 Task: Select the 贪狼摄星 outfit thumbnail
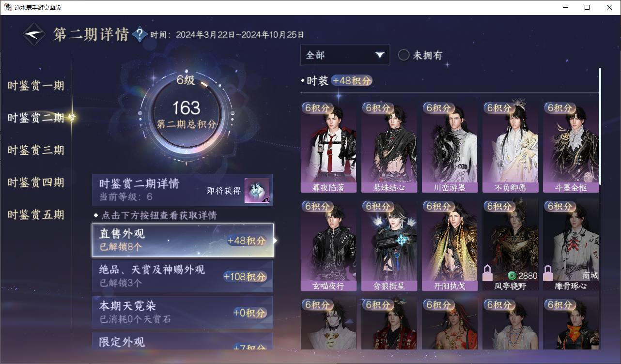click(x=389, y=245)
